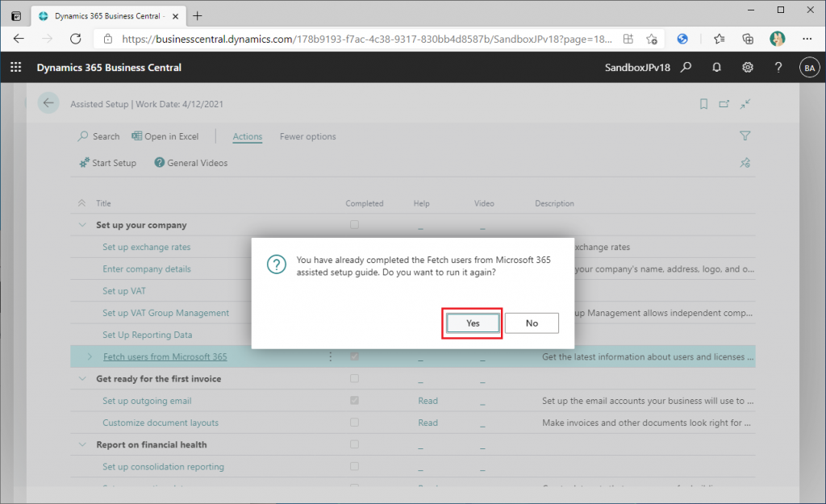Click the SandboxJPv18 environment name

[637, 68]
